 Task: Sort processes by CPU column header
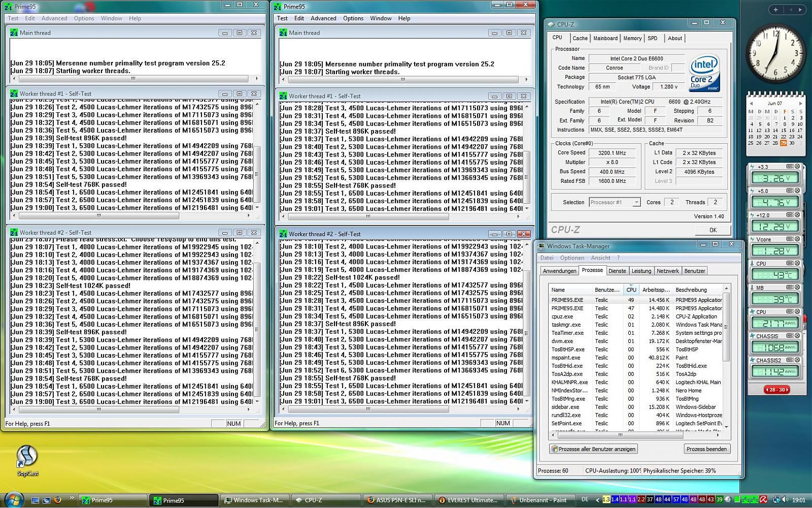[x=631, y=290]
